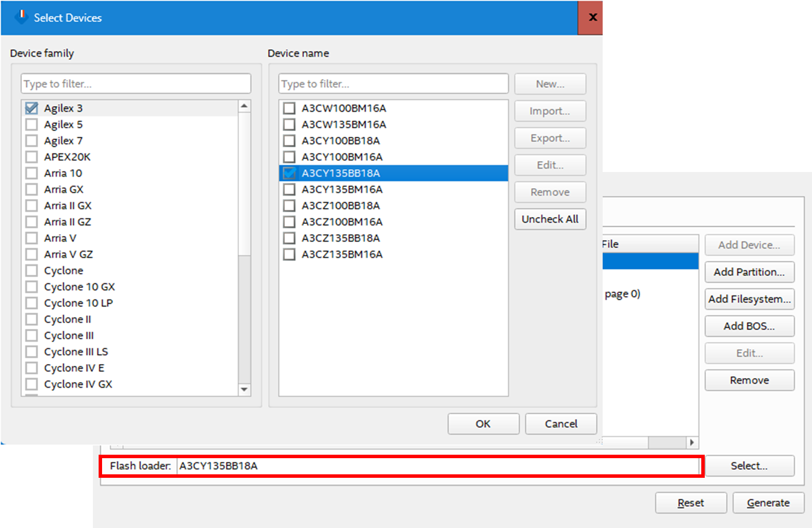Image resolution: width=812 pixels, height=528 pixels.
Task: Toggle the A3CY135BB18A device checkbox
Action: [290, 173]
